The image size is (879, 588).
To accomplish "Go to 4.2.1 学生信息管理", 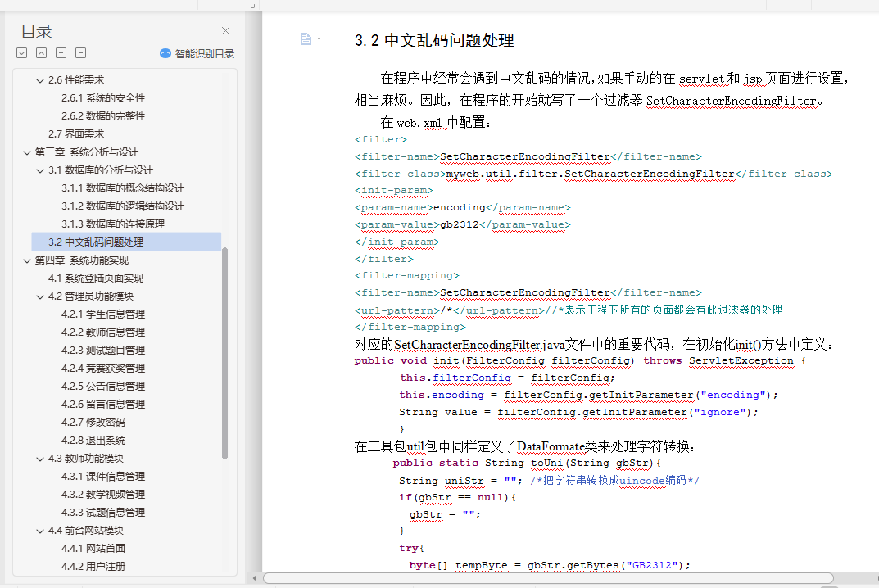I will pos(103,314).
